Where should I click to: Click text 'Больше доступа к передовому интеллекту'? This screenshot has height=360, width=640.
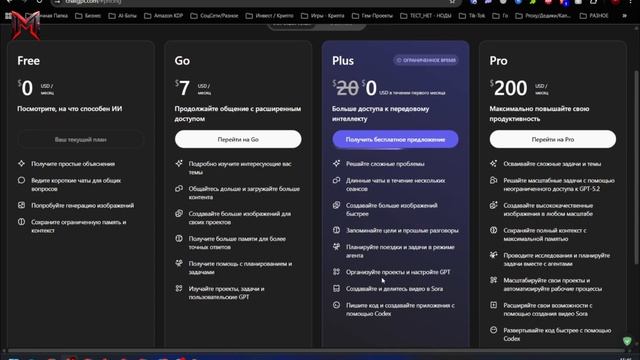pyautogui.click(x=380, y=113)
